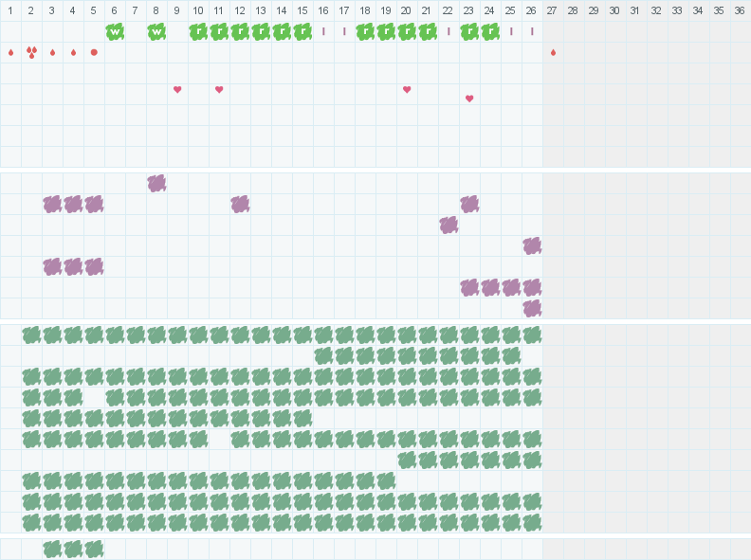
Task: Select the green 'w' marker on day 6
Action: 115,31
